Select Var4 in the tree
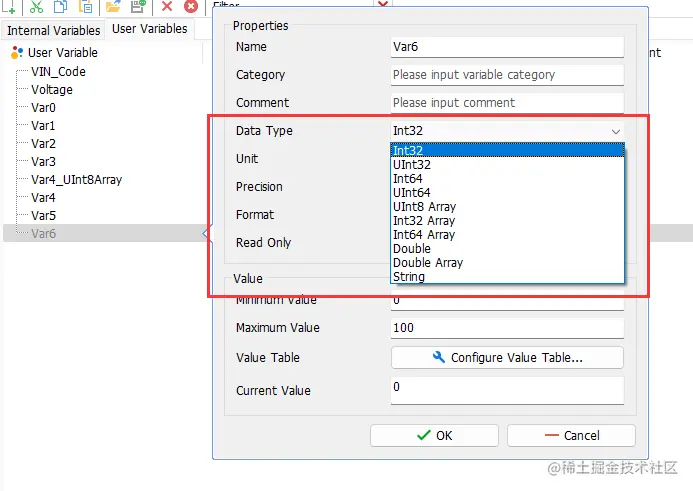This screenshot has height=491, width=693. (43, 198)
